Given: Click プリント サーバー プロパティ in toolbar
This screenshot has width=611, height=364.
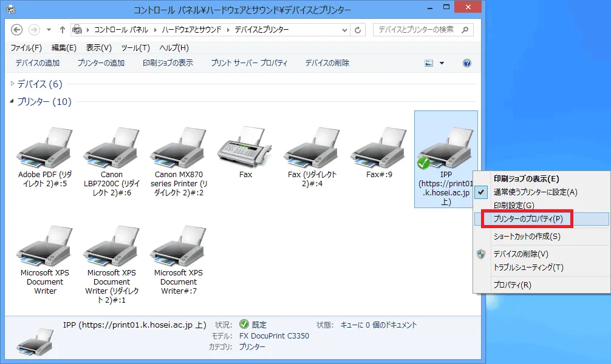Looking at the screenshot, I should click(249, 62).
